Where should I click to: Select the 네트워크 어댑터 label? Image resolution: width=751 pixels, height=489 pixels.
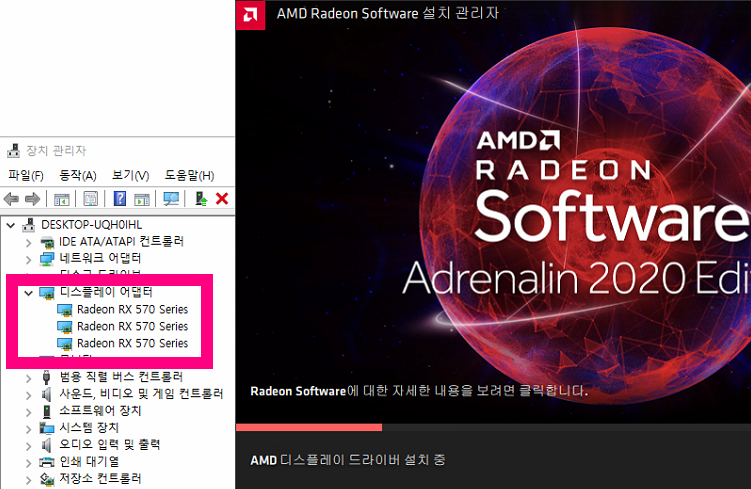pyautogui.click(x=100, y=259)
